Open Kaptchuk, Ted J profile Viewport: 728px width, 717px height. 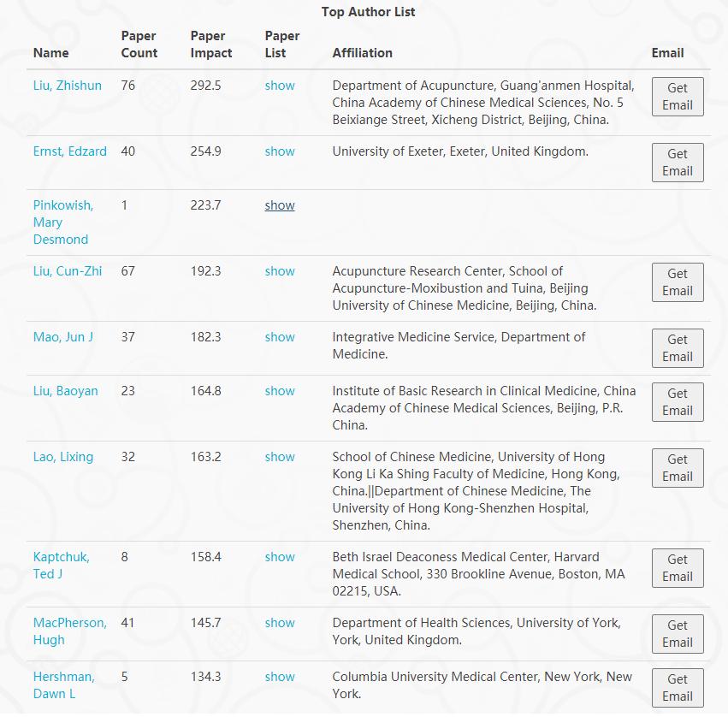62,566
